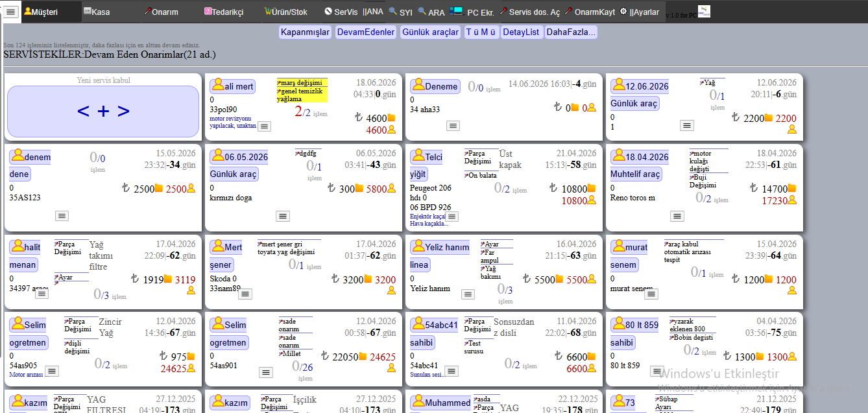
Task: Open menu icon in kırmızı doga card
Action: click(x=283, y=216)
